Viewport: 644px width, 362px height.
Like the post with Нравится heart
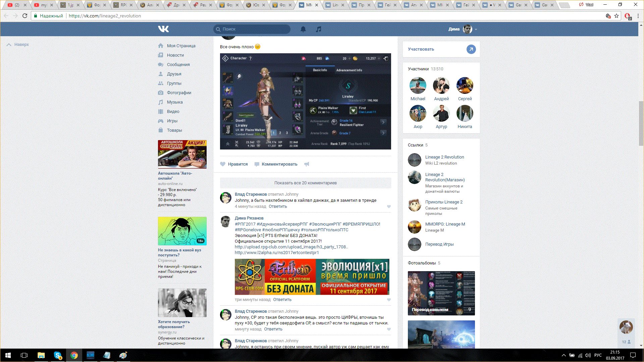click(234, 164)
